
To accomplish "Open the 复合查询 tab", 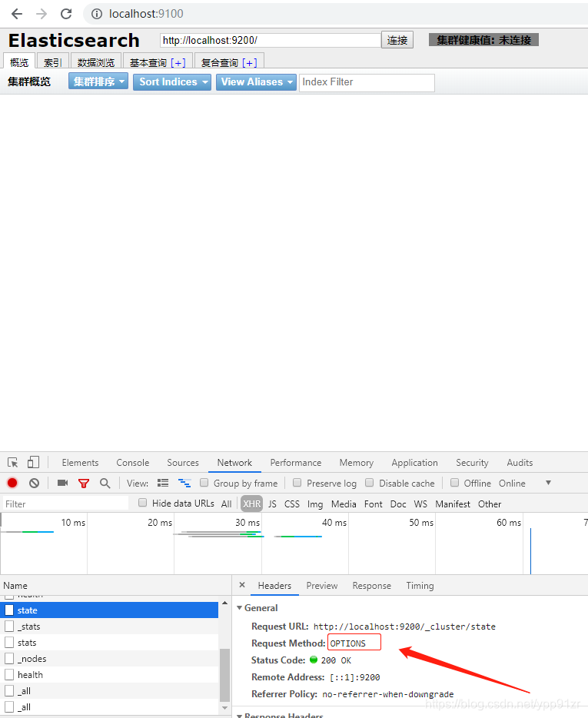I will [229, 62].
